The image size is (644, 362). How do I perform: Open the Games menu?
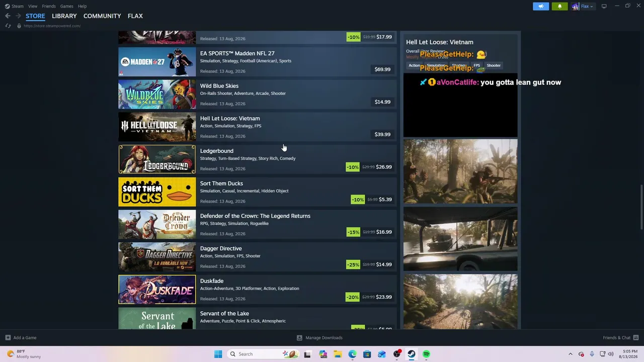66,6
